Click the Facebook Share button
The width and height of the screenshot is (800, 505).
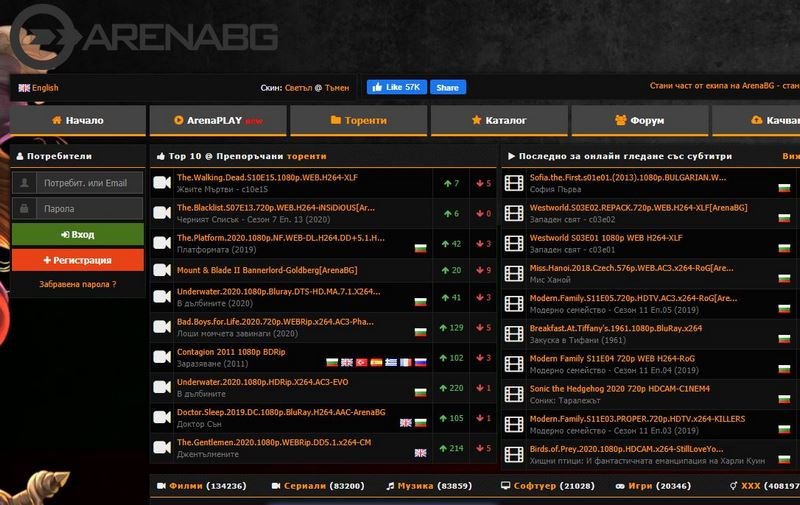[x=447, y=87]
